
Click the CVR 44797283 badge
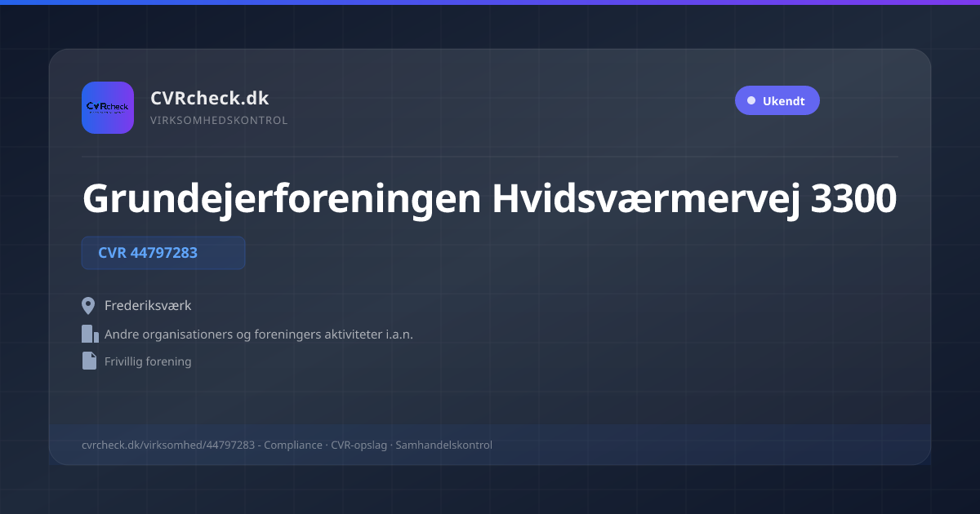point(163,253)
